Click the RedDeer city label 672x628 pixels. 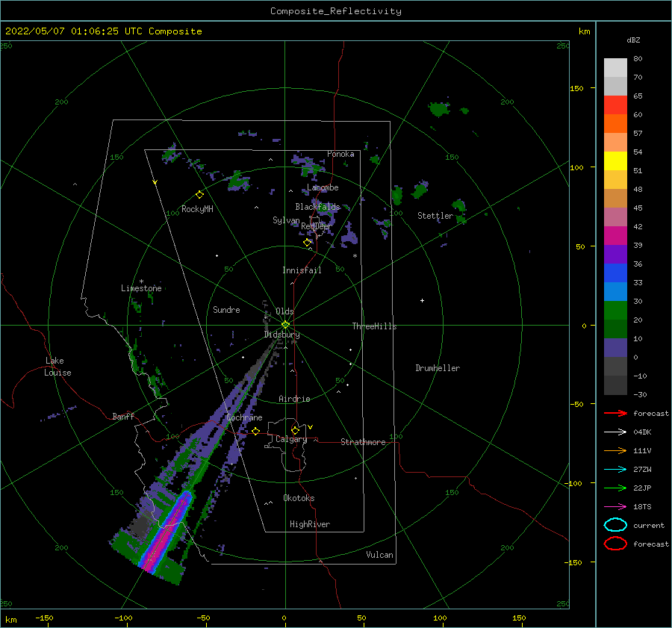pos(317,226)
